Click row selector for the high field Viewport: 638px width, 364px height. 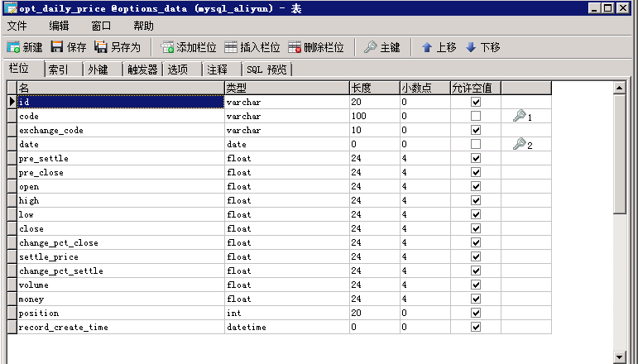pyautogui.click(x=12, y=200)
